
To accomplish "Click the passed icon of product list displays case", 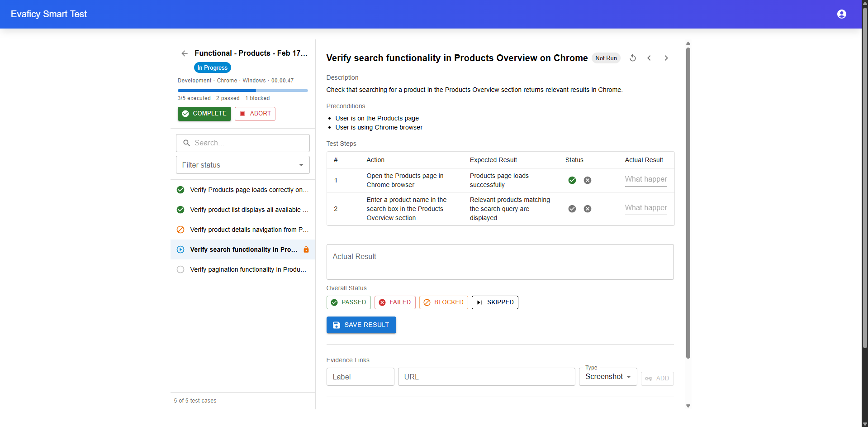I will click(x=180, y=210).
